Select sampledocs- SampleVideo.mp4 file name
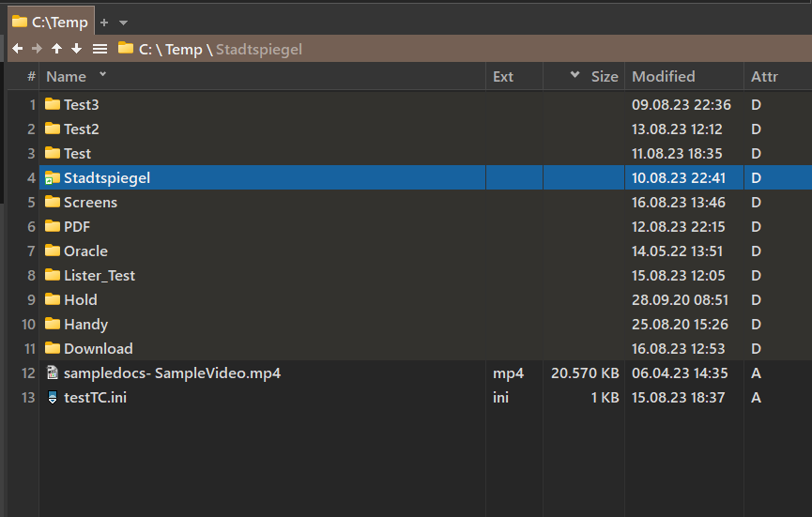The image size is (812, 517). (172, 373)
